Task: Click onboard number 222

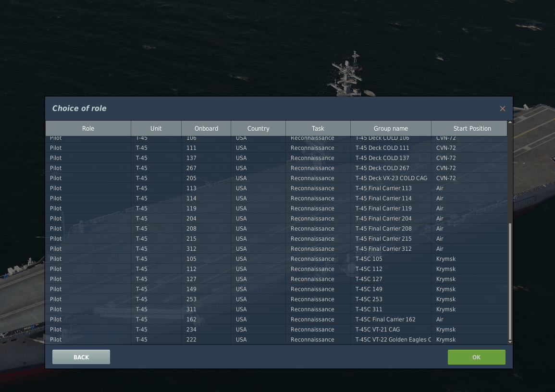Action: click(191, 339)
